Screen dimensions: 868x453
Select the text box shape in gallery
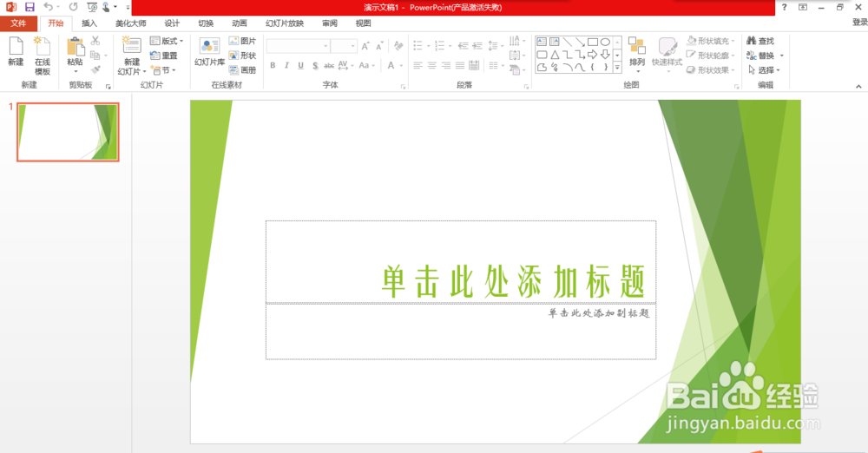(x=542, y=42)
